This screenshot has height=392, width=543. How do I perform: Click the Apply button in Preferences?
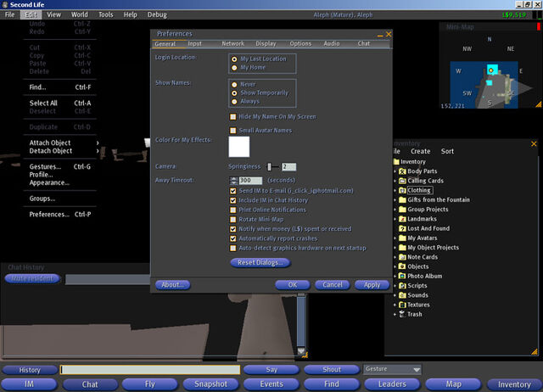point(372,284)
